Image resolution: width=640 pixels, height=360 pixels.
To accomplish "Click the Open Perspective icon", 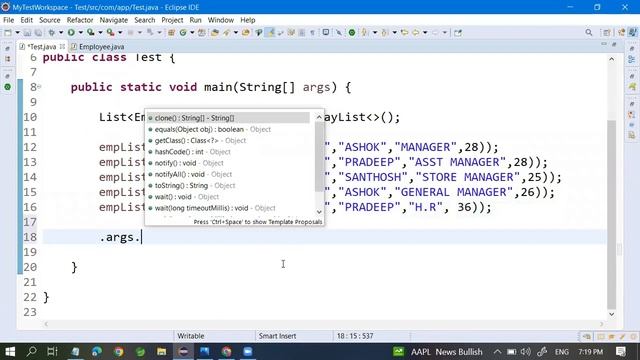I will (x=607, y=33).
